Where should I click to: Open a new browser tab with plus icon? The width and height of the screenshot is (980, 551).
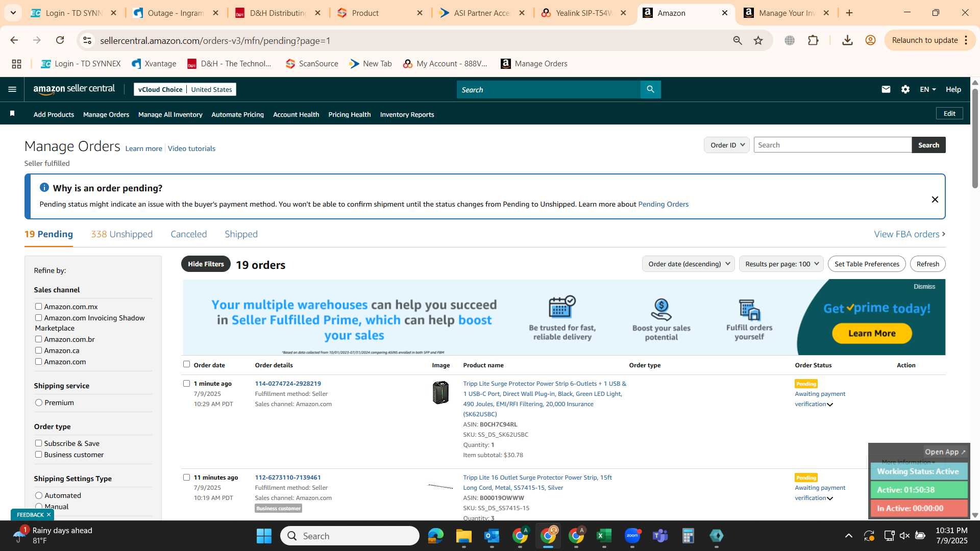[x=849, y=13]
